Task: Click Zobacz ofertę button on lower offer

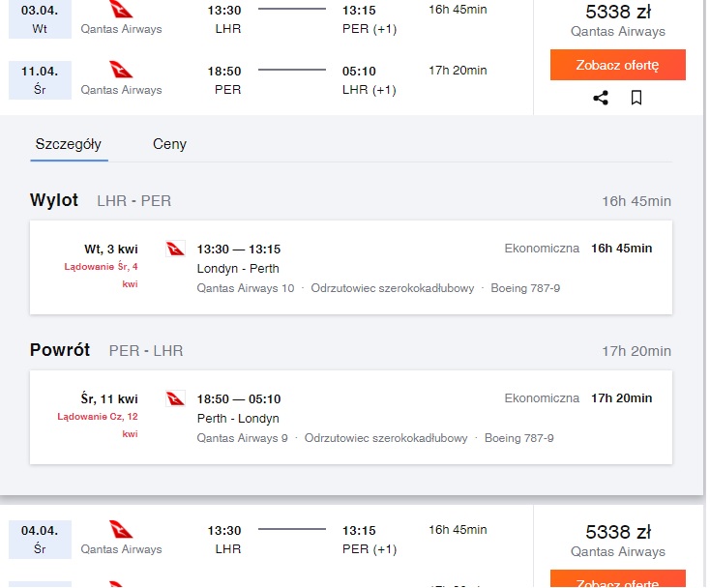Action: coord(618,579)
